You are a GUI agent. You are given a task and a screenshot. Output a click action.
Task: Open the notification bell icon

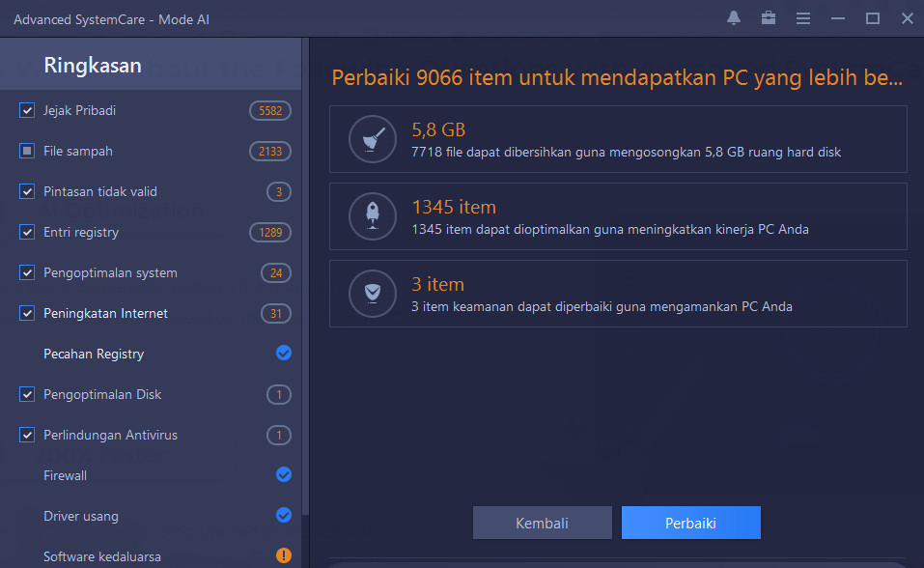click(734, 18)
